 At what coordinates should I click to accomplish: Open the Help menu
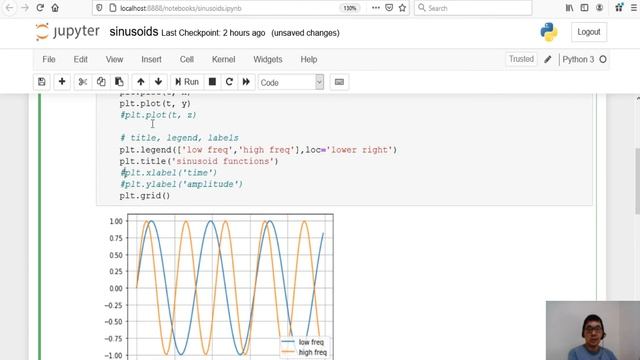309,60
